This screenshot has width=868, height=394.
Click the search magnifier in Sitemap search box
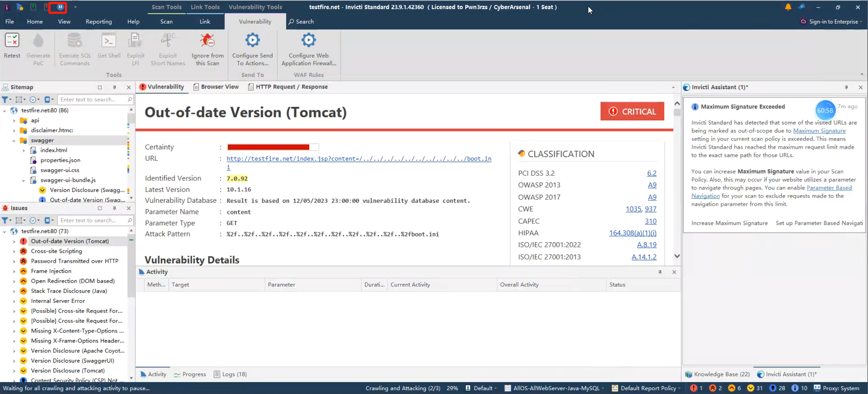point(130,99)
